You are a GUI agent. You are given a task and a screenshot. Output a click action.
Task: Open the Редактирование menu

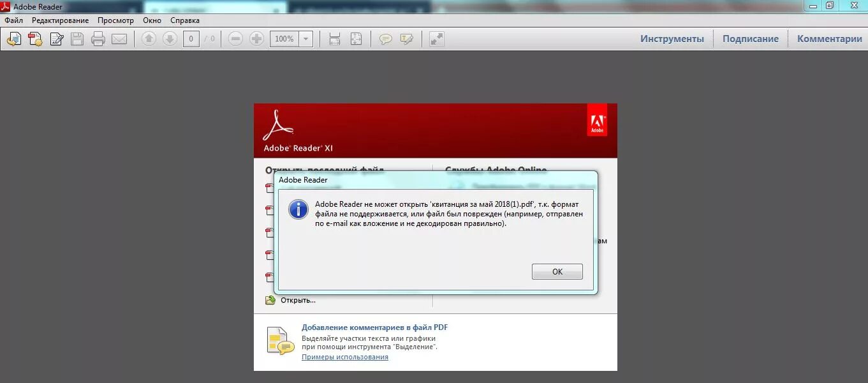click(x=60, y=20)
